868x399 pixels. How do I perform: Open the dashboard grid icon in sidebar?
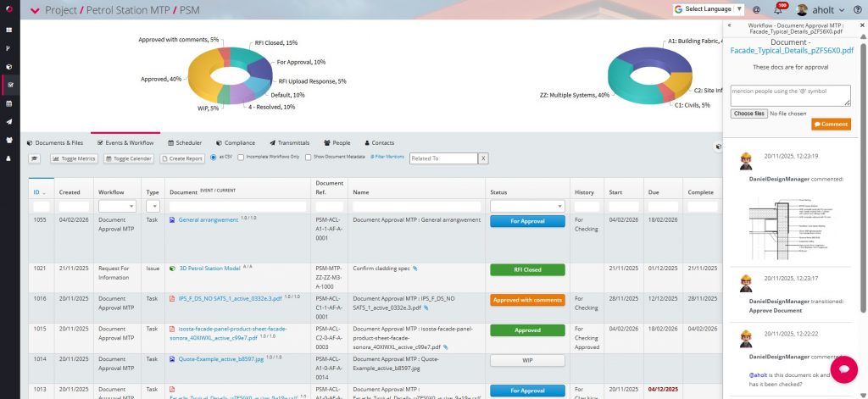click(x=9, y=30)
